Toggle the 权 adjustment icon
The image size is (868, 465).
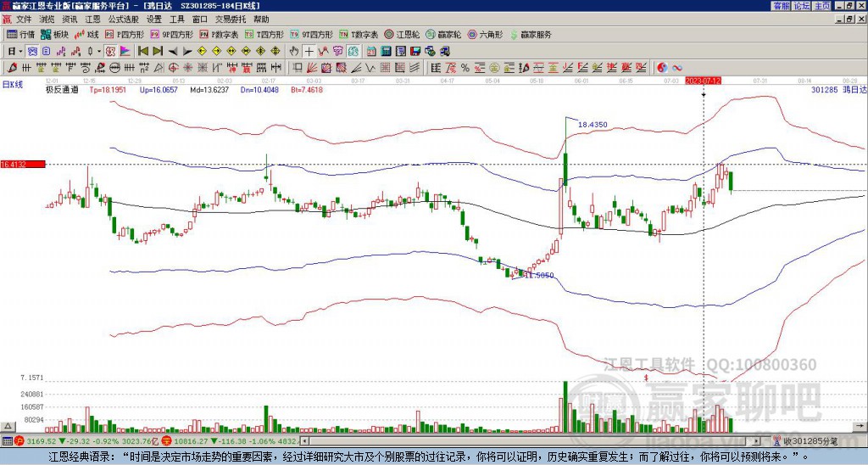[110, 52]
